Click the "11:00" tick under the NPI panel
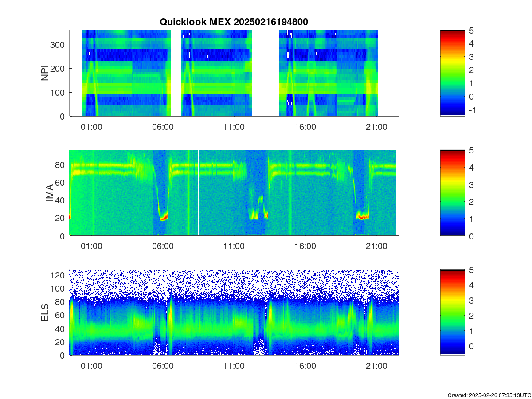Screen dimensions: 532x399 point(234,127)
